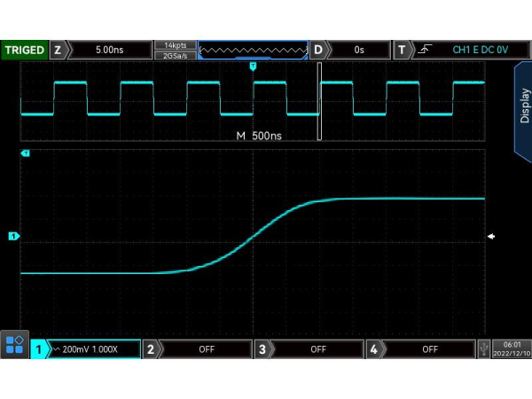The image size is (532, 399).
Task: Click the trigger position marker above the overview
Action: tap(254, 66)
